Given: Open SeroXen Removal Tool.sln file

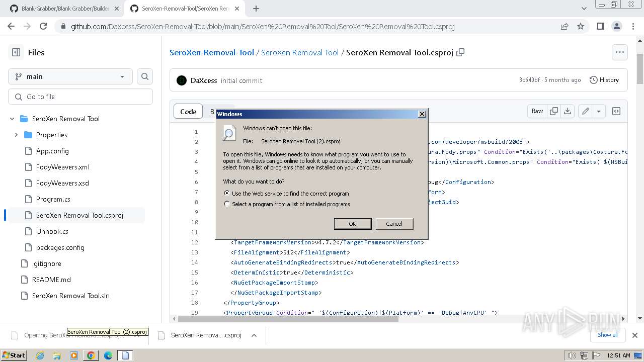Looking at the screenshot, I should [x=70, y=296].
